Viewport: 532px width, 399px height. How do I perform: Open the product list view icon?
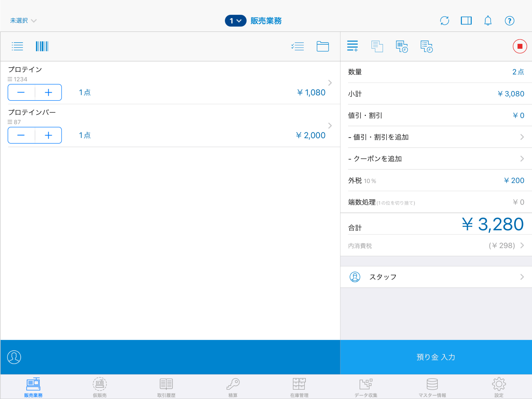pos(17,46)
